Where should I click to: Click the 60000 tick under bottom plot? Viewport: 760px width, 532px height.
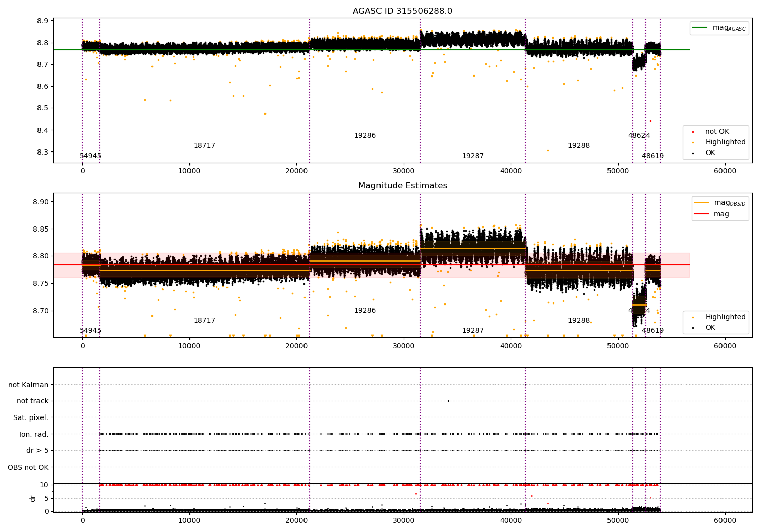click(x=725, y=520)
